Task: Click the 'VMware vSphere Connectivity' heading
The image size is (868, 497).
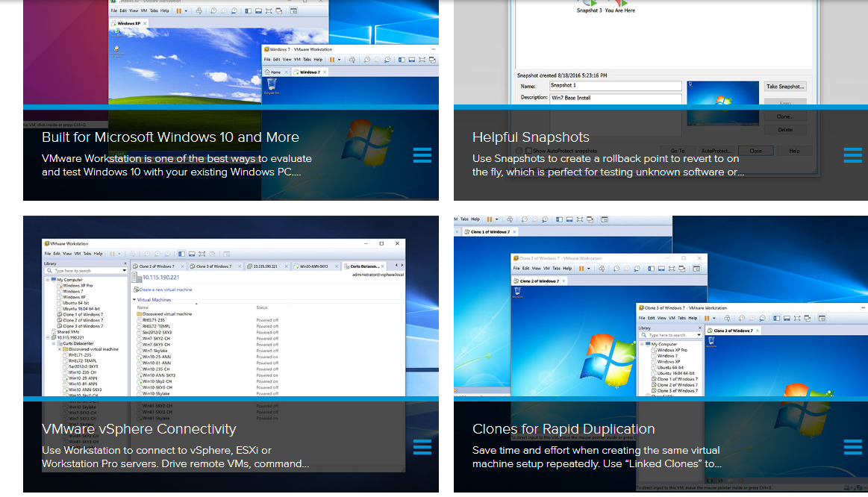Action: coord(139,429)
